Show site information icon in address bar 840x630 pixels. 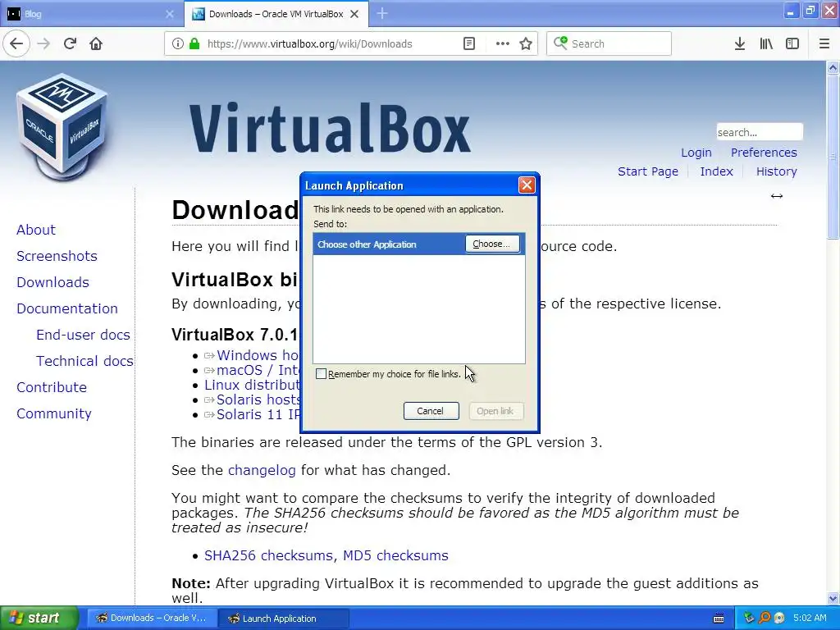pos(178,44)
